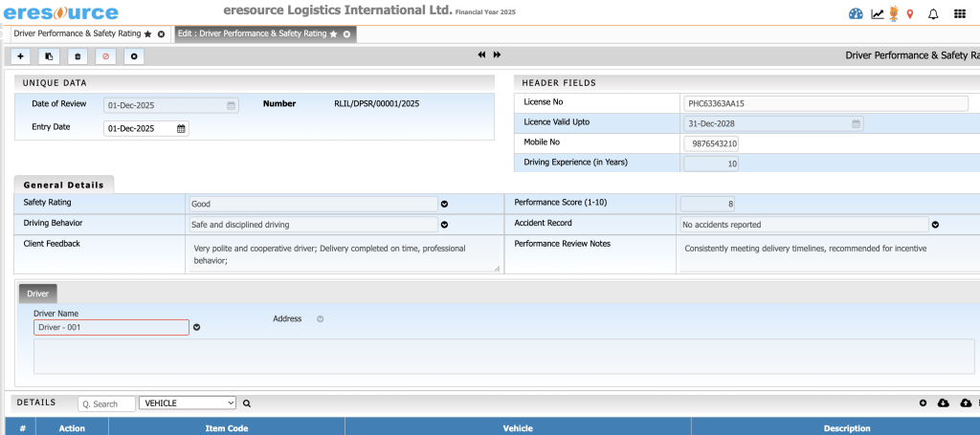Open the line chart analytics icon
980x435 pixels.
coord(877,13)
